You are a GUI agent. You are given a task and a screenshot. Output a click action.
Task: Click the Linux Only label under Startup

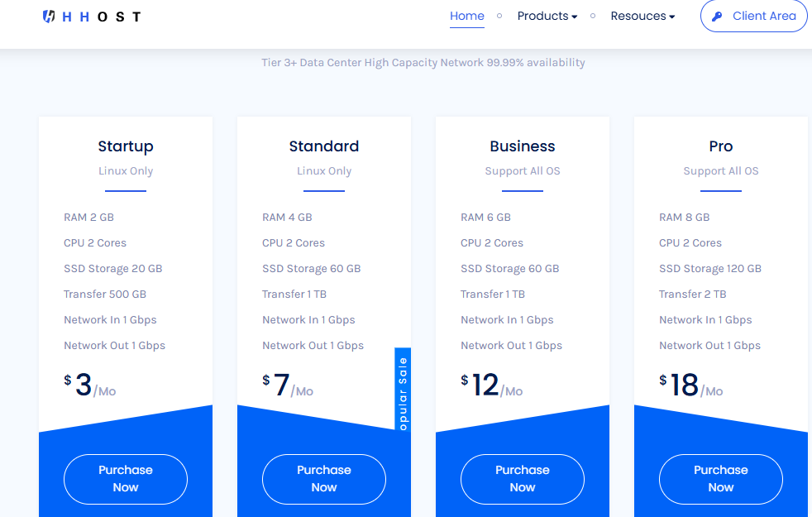[126, 171]
